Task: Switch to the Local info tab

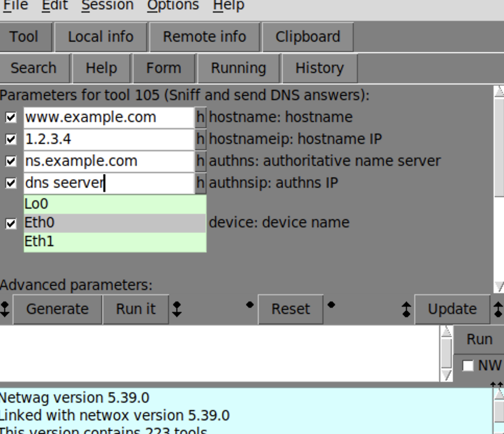Action: 101,37
